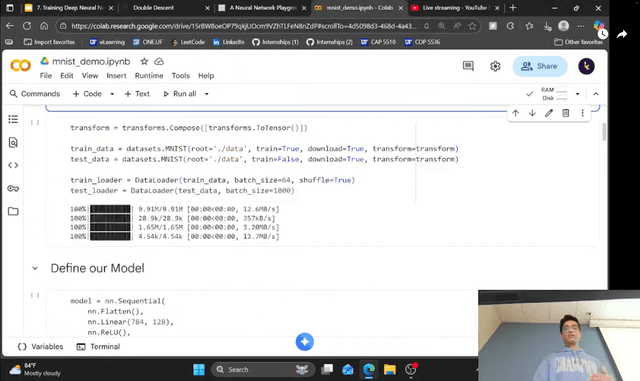Viewport: 640px width, 381px height.
Task: Open Colab settings gear icon
Action: point(495,66)
